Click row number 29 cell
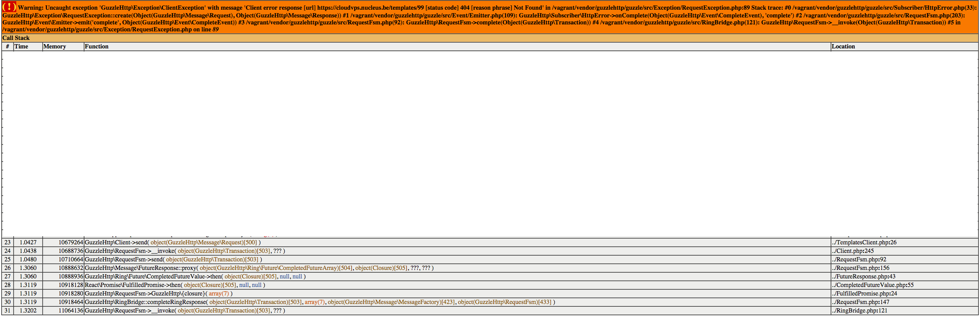 click(x=8, y=294)
